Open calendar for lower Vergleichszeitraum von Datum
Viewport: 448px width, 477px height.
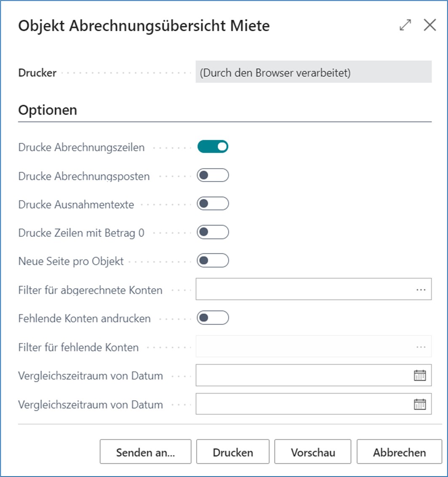tap(420, 404)
